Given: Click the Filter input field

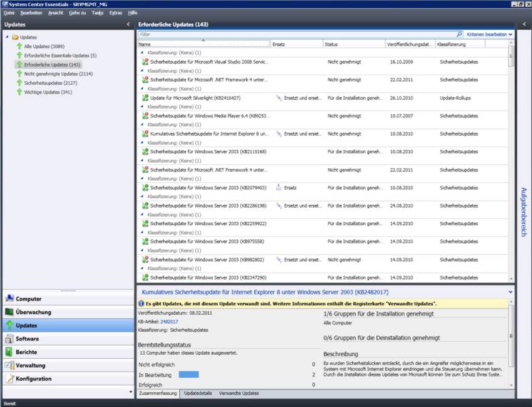Looking at the screenshot, I should coord(297,34).
